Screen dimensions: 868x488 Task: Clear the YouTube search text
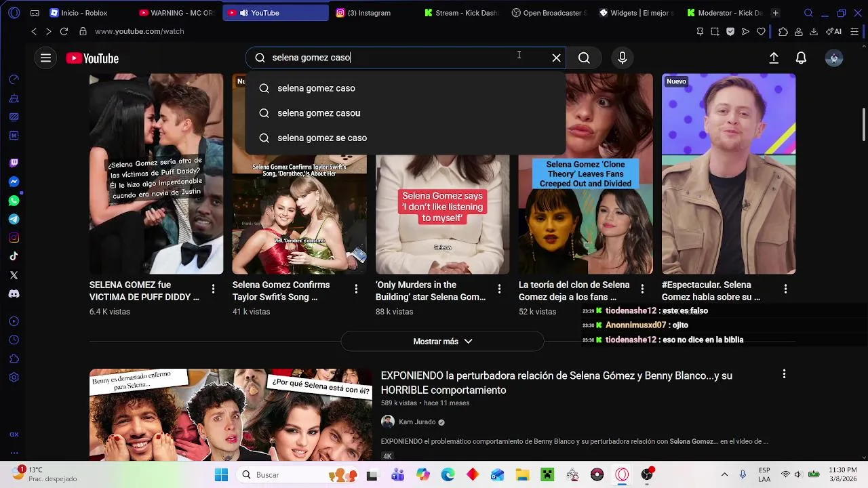tap(556, 58)
